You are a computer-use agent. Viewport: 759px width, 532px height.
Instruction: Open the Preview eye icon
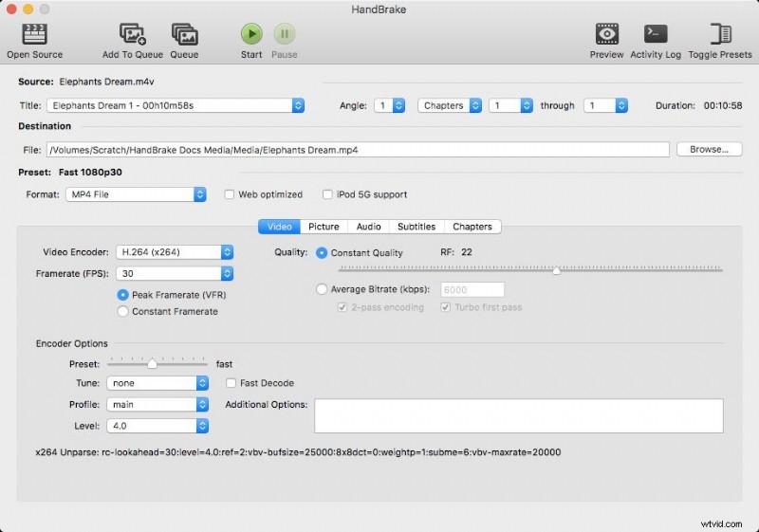(607, 35)
